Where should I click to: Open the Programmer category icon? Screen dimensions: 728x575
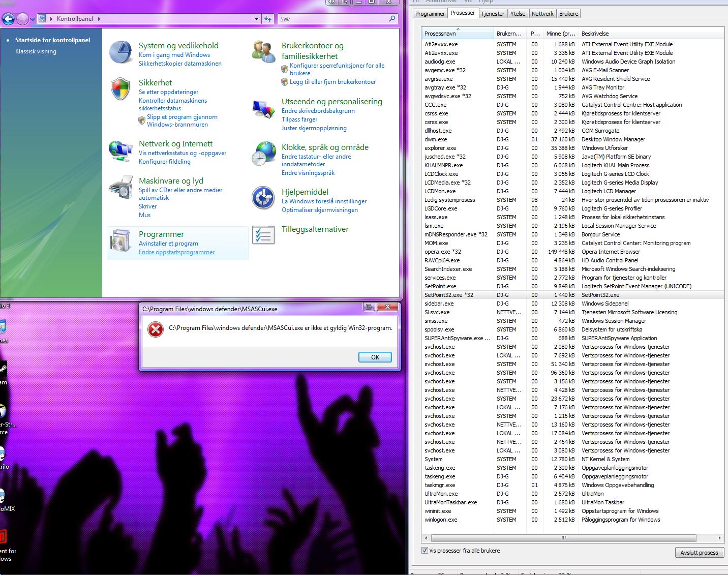pyautogui.click(x=120, y=241)
